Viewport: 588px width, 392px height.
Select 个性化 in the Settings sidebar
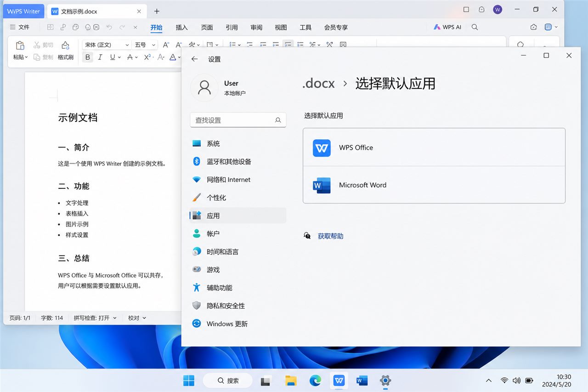click(x=237, y=197)
